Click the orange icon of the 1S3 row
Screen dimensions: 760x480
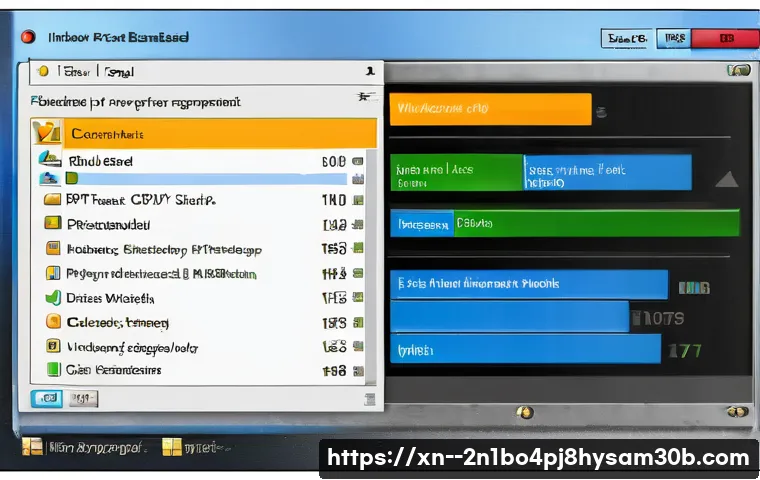pyautogui.click(x=53, y=248)
